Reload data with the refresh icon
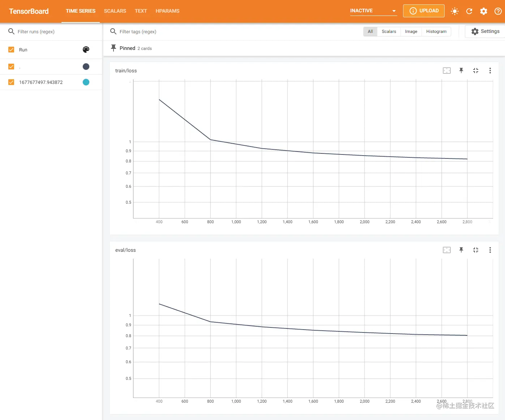This screenshot has width=505, height=420. 469,11
